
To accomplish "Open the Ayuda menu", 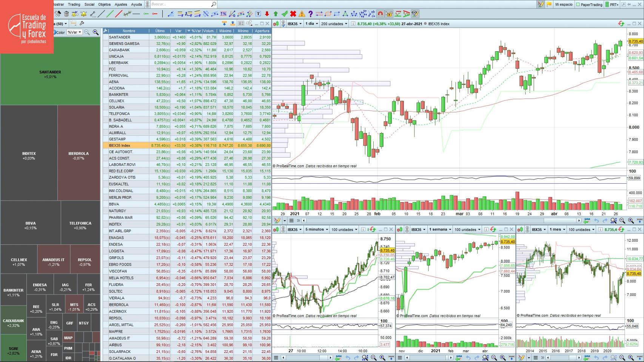I will tap(136, 5).
